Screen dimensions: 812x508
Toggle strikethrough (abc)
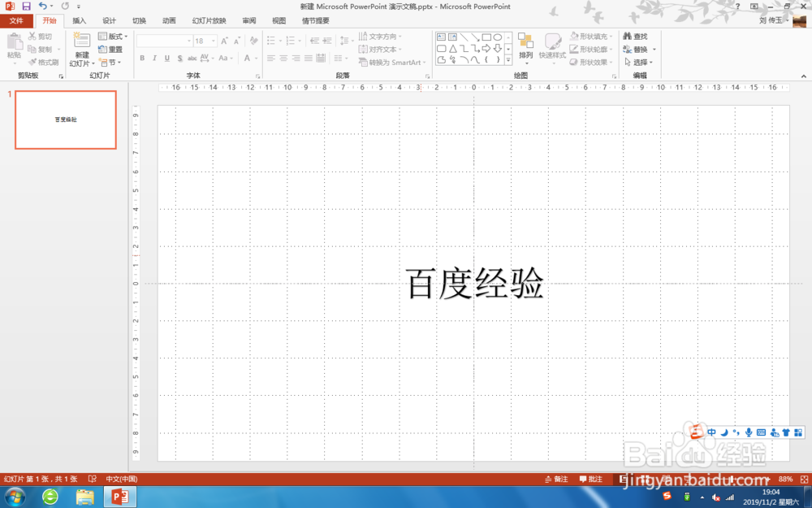point(192,58)
